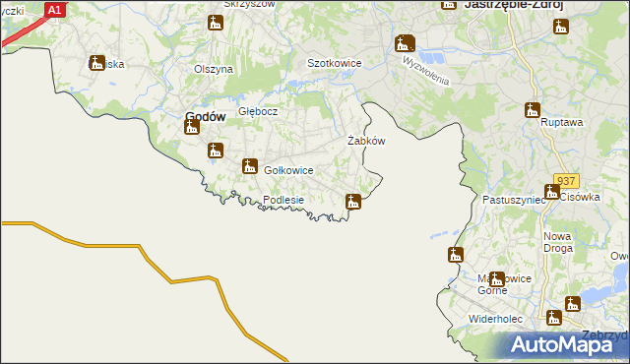Click the Nowa Droga label
The width and height of the screenshot is (630, 364).
(x=558, y=242)
